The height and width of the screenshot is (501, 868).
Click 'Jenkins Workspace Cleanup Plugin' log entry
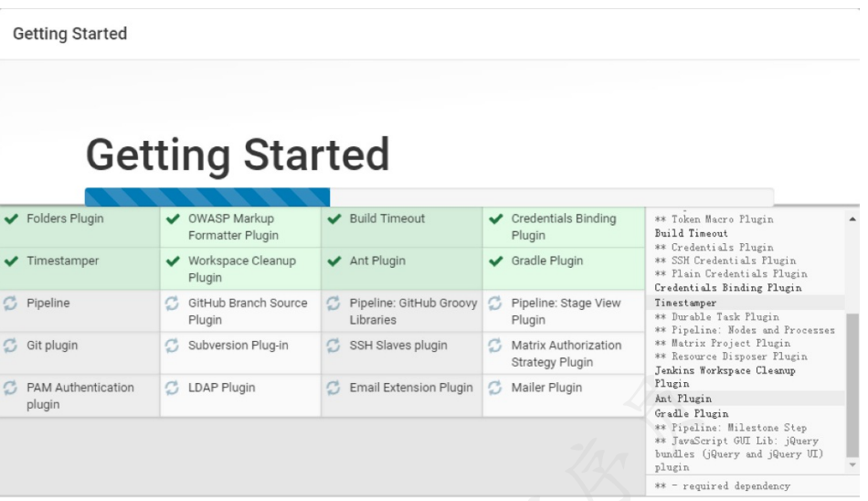pyautogui.click(x=725, y=377)
